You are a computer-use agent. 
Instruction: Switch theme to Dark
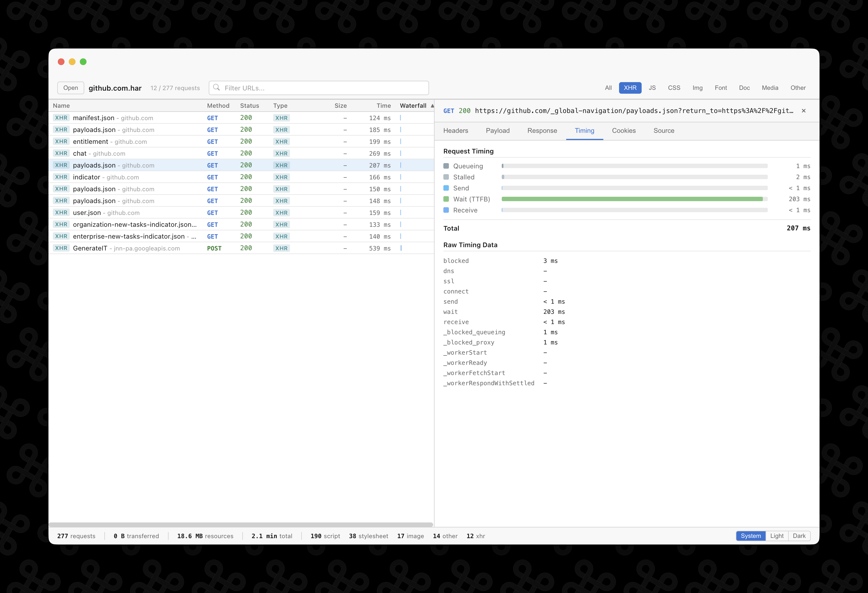(x=799, y=536)
